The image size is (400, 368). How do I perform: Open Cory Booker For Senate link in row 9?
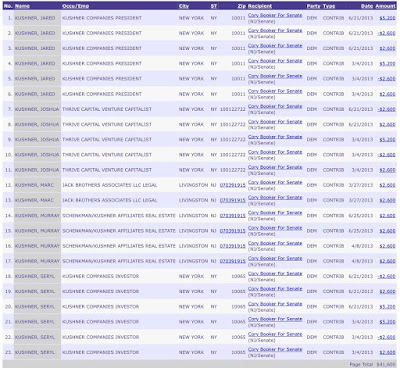pyautogui.click(x=275, y=137)
